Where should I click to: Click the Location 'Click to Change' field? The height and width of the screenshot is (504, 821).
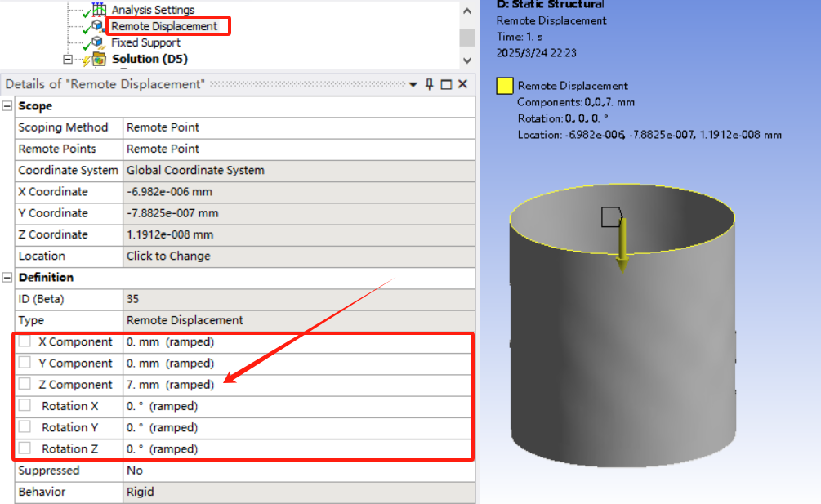click(299, 256)
